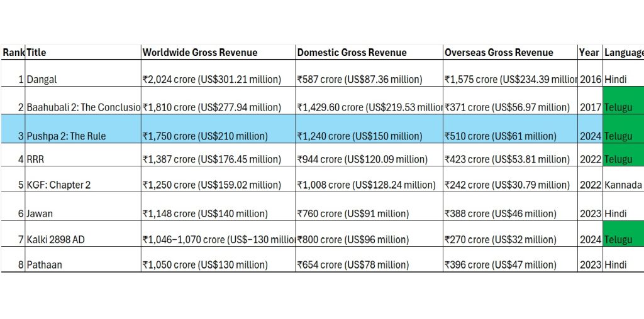Select the Year column header

coord(590,53)
